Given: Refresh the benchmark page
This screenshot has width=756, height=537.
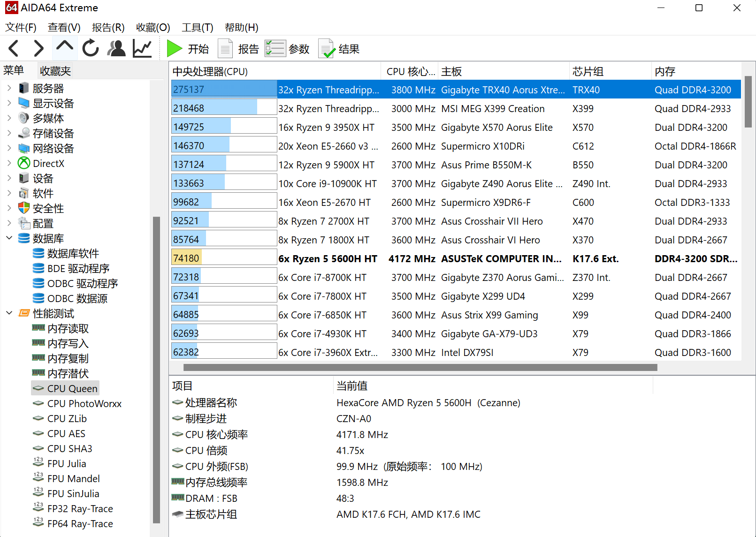Looking at the screenshot, I should click(91, 48).
